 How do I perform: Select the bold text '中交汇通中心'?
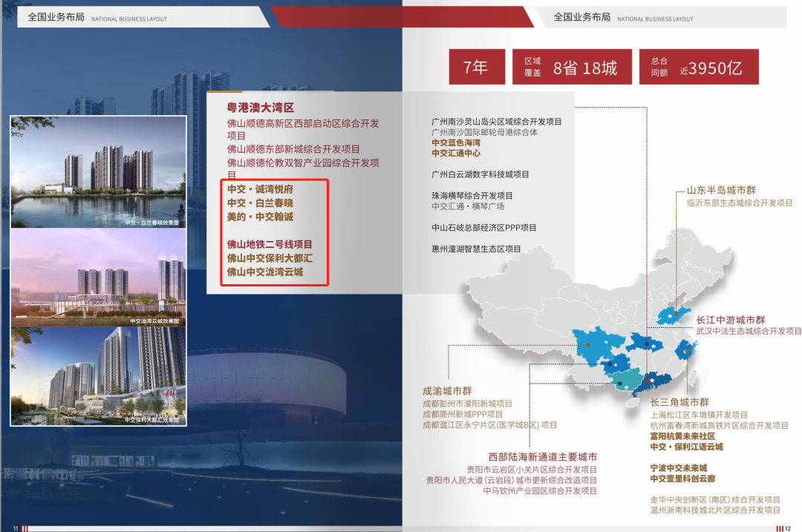pos(456,154)
